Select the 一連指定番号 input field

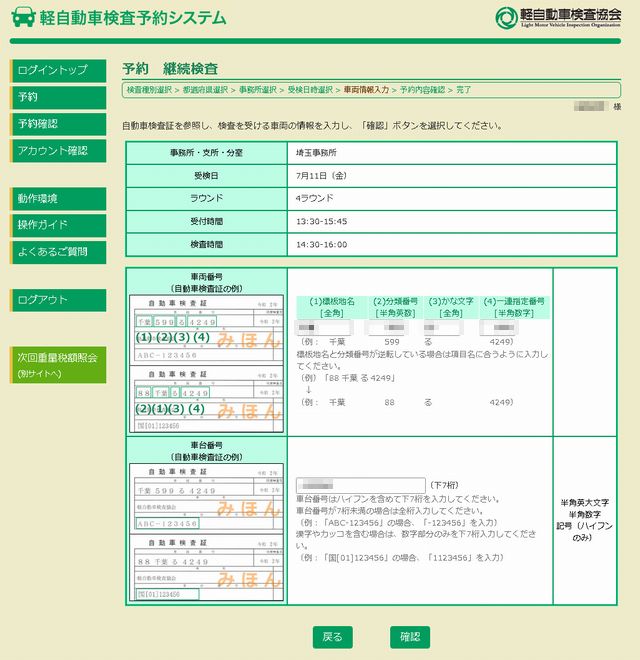coord(502,327)
